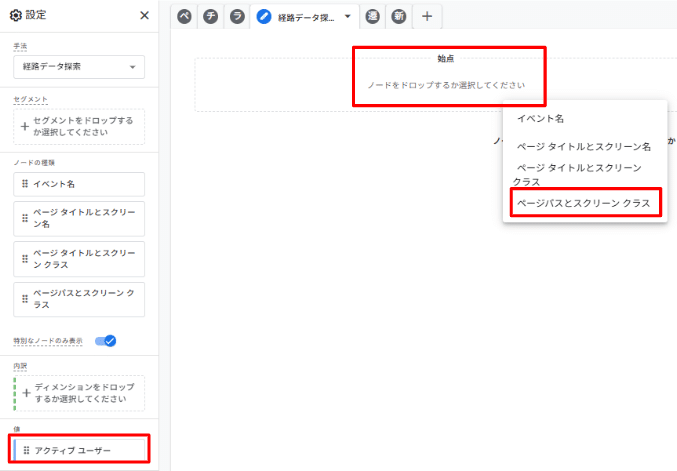Click the 設定 gear icon in panel header
677x471 pixels.
(15, 16)
